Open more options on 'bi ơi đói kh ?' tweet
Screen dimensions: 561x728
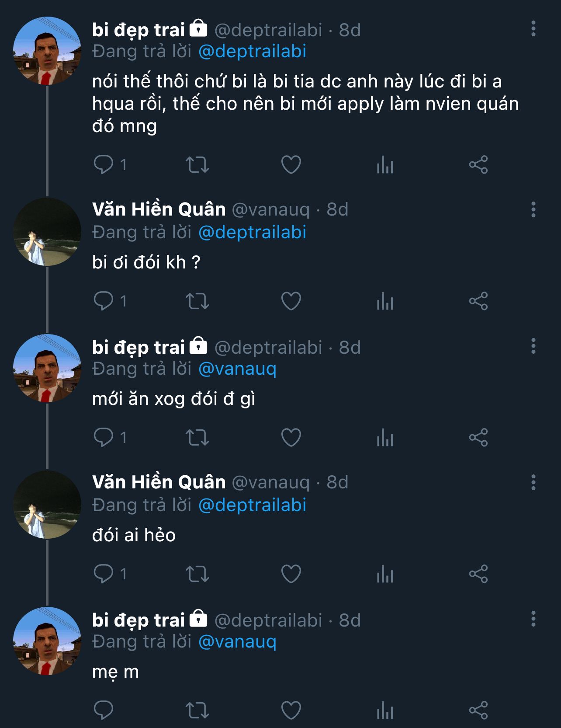click(533, 210)
